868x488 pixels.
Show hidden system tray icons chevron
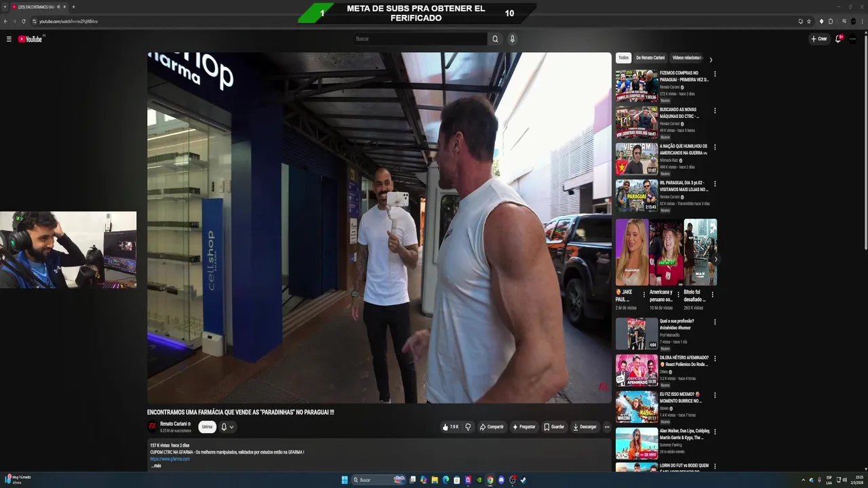[x=803, y=480]
